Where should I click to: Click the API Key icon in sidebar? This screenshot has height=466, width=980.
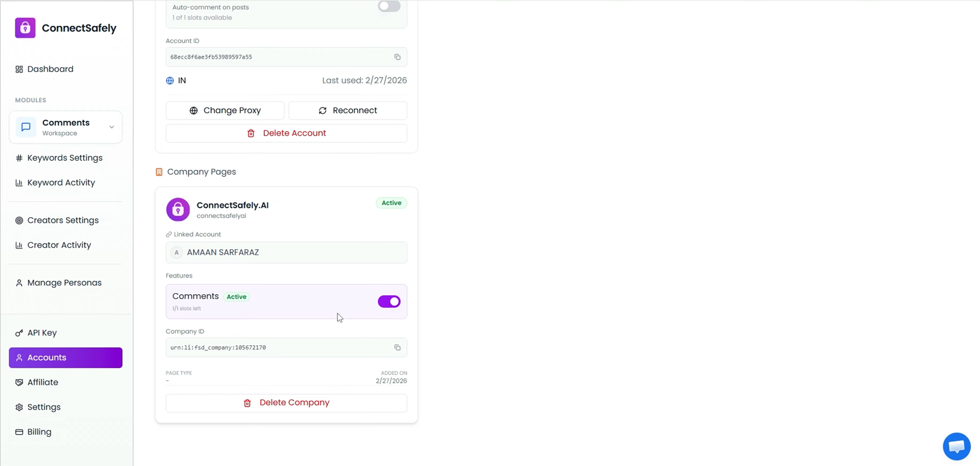pyautogui.click(x=19, y=332)
